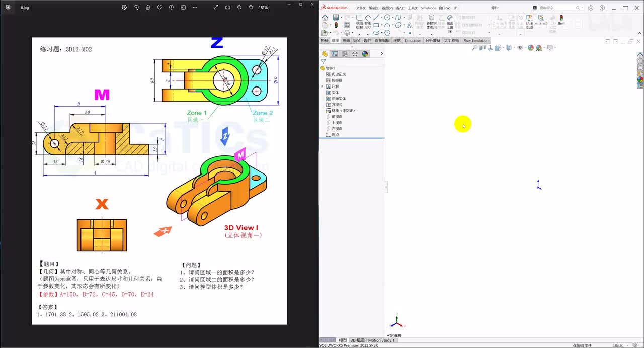Switch to the 特征 tab
Viewport: 644px width, 348px height.
tap(325, 40)
